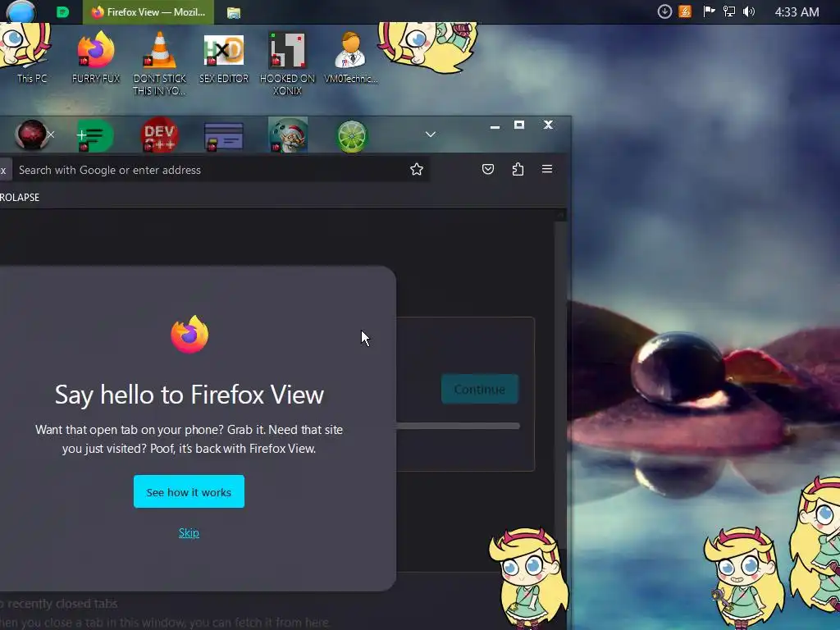Open the VLC cone desktop shortcut
840x630 pixels.
(160, 62)
